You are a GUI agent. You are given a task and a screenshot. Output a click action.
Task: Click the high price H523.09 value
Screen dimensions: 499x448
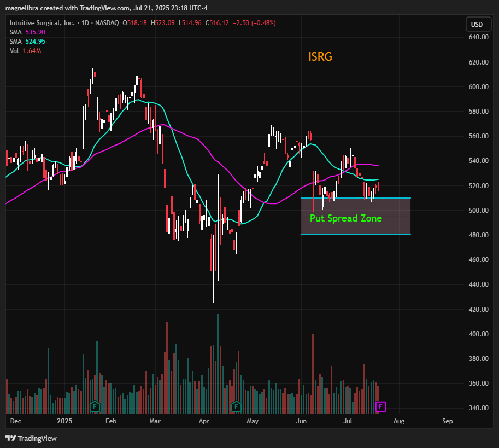[x=163, y=23]
